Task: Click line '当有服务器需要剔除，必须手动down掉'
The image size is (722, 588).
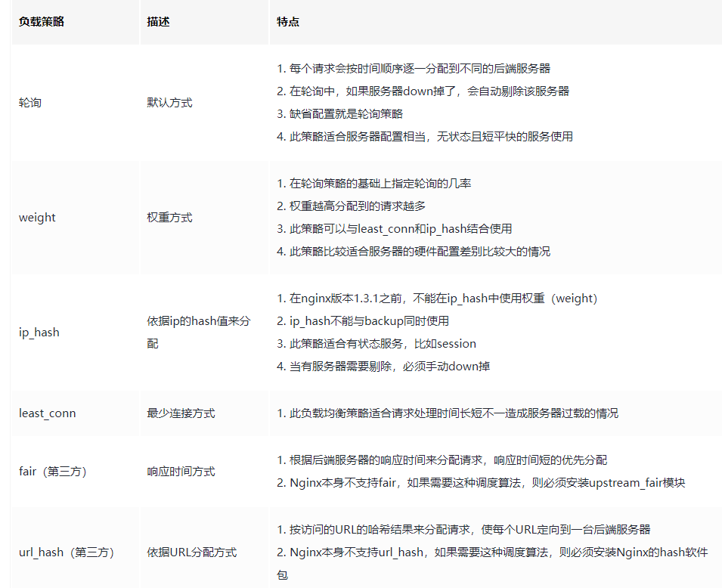Action: point(383,366)
